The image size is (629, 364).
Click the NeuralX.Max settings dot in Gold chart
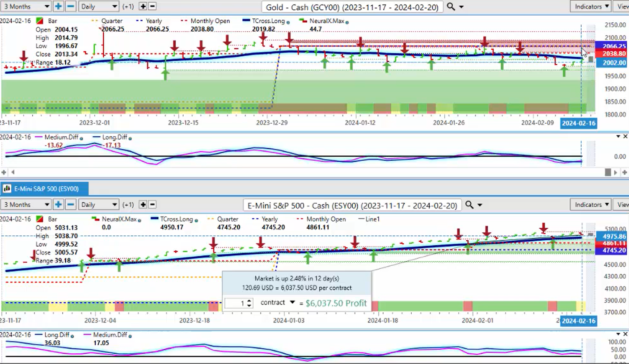(x=347, y=22)
